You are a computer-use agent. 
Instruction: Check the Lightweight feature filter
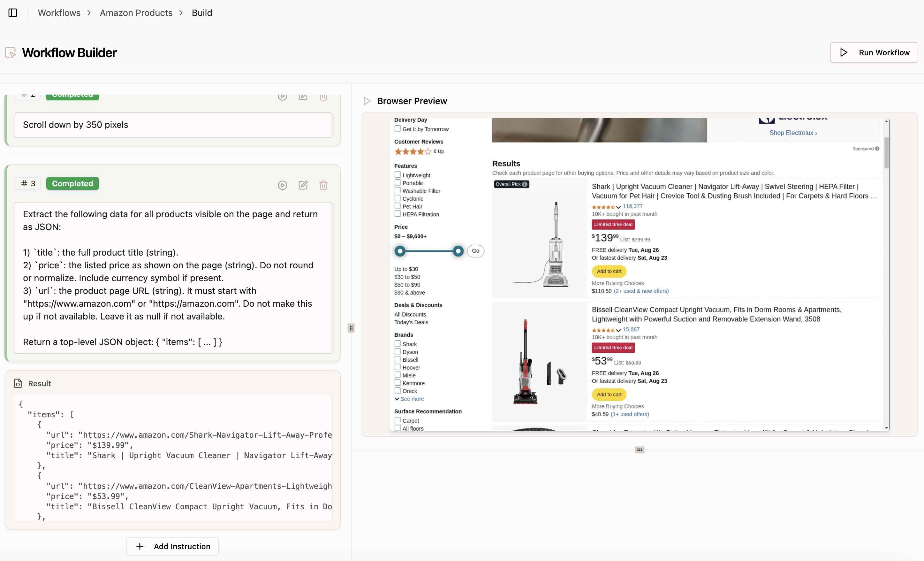pyautogui.click(x=398, y=175)
